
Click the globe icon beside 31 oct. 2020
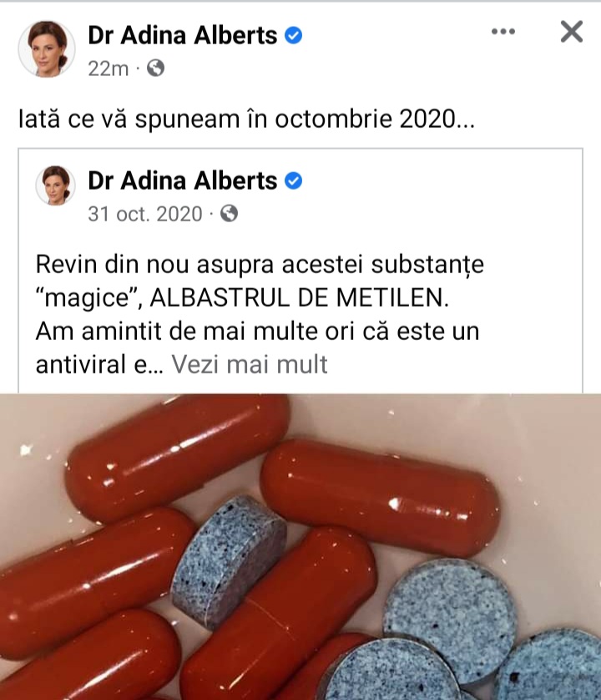coord(229,213)
